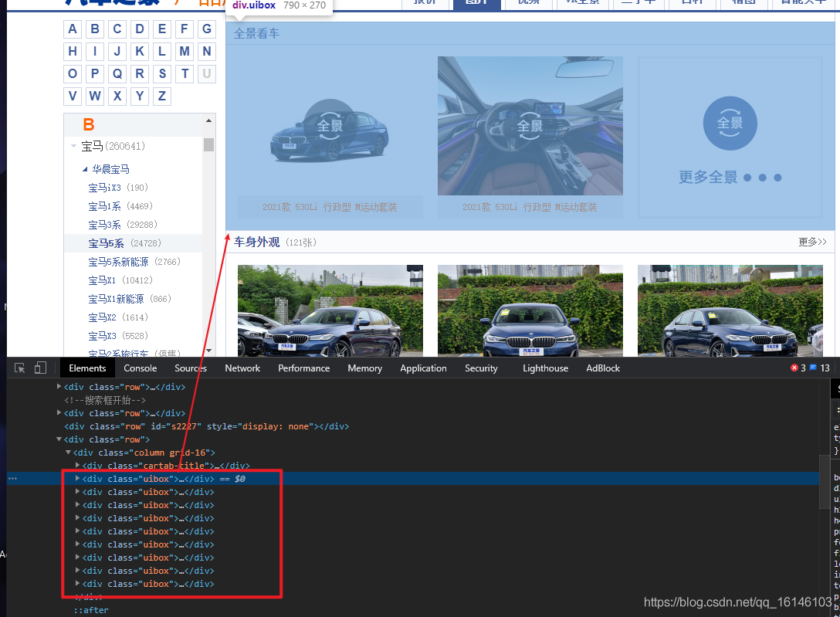Viewport: 840px width, 617px height.
Task: Select the ::after pseudo-element line
Action: [x=91, y=610]
